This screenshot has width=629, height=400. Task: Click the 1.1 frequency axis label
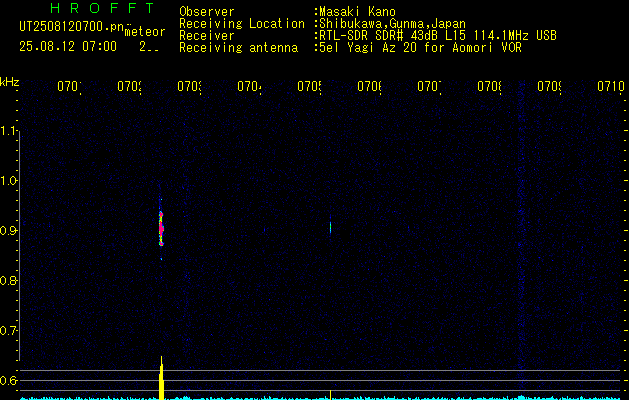coord(9,131)
